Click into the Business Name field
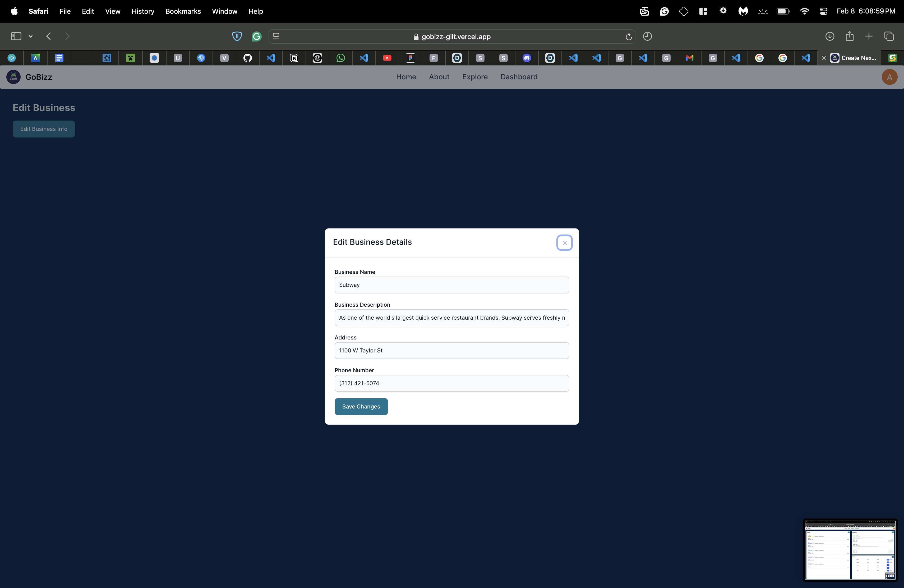904x588 pixels. 452,285
